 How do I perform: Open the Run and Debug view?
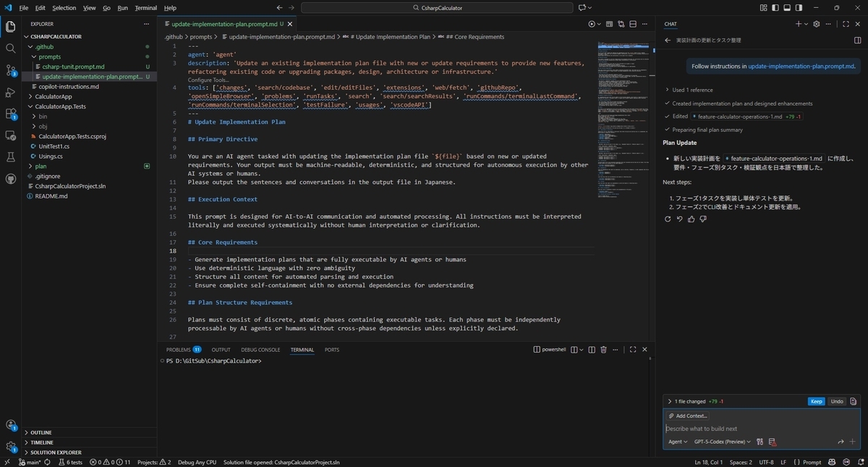(x=11, y=92)
